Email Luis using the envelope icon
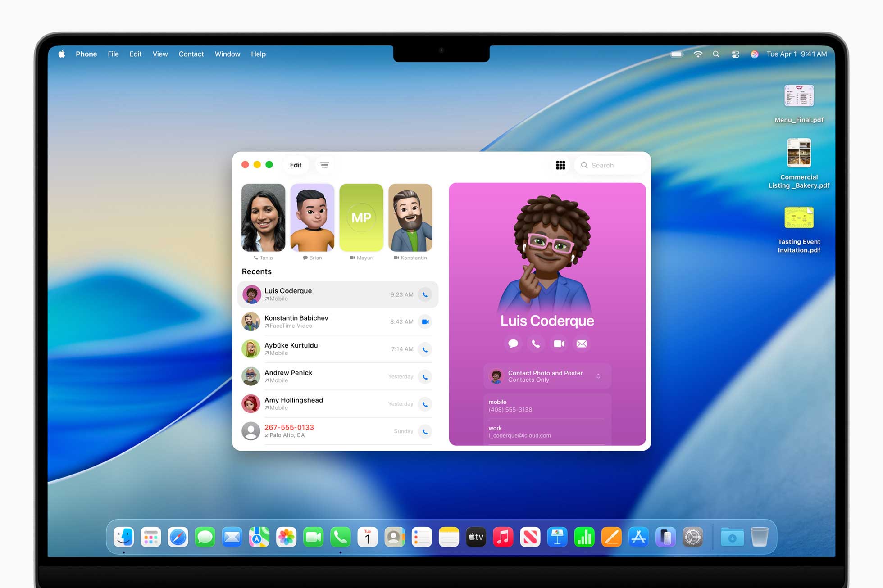The width and height of the screenshot is (883, 588). [582, 344]
